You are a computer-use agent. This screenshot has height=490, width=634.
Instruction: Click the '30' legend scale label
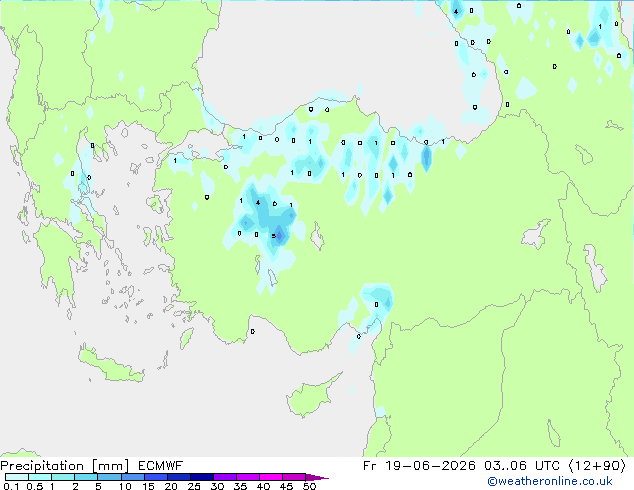click(217, 486)
